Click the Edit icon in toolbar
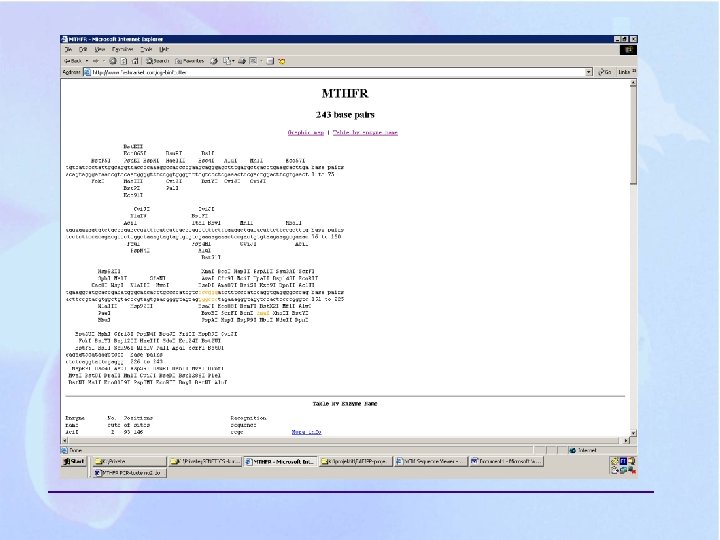 click(253, 61)
